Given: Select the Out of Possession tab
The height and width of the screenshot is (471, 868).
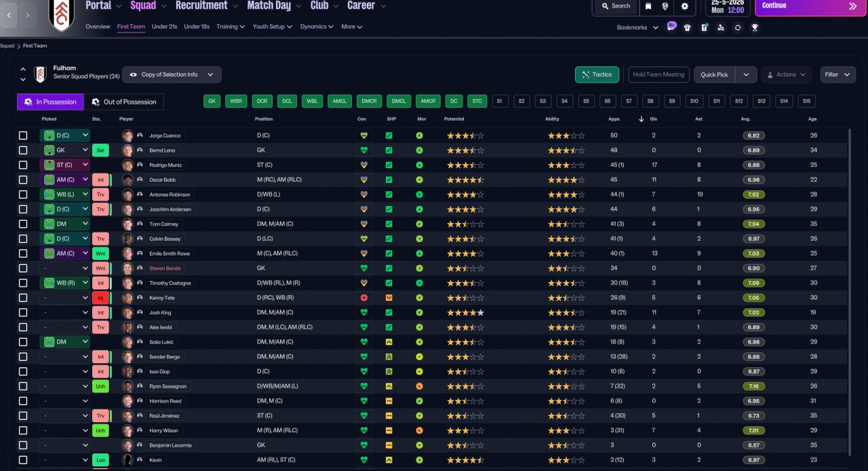Looking at the screenshot, I should (x=124, y=102).
